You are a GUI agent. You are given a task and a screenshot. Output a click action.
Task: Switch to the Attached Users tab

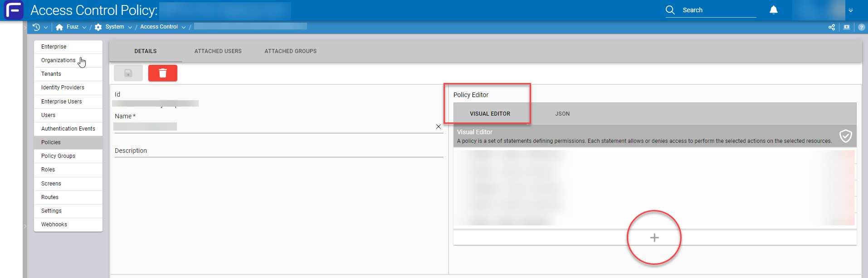click(218, 51)
